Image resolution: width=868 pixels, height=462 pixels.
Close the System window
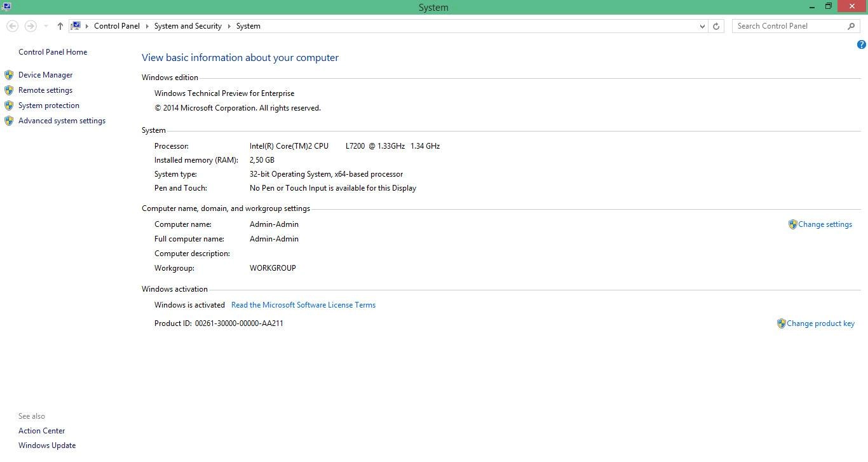(852, 6)
